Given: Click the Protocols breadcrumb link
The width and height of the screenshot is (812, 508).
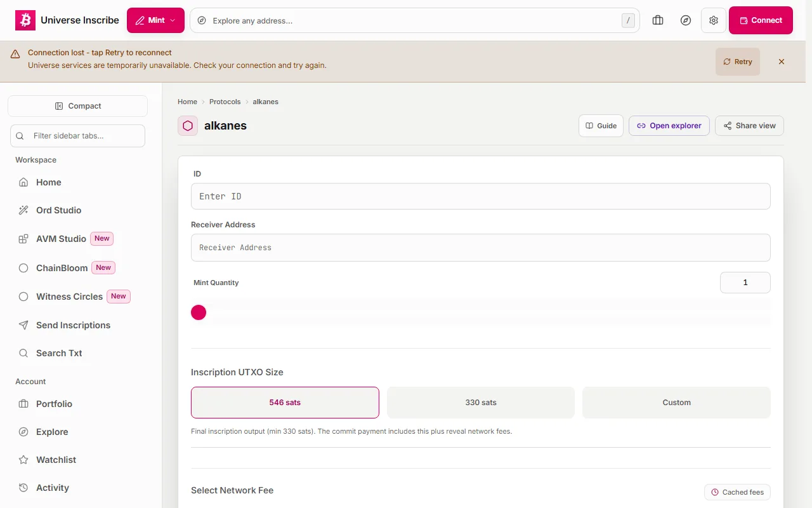Looking at the screenshot, I should coord(225,102).
